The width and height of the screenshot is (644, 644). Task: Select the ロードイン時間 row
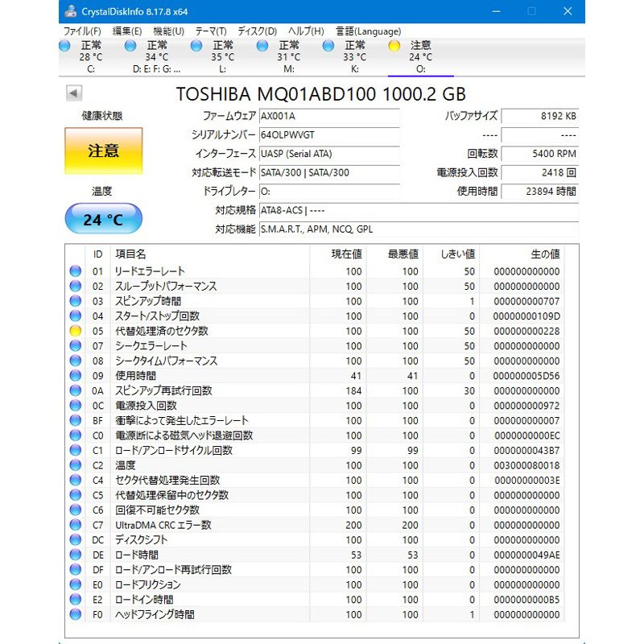click(x=315, y=600)
